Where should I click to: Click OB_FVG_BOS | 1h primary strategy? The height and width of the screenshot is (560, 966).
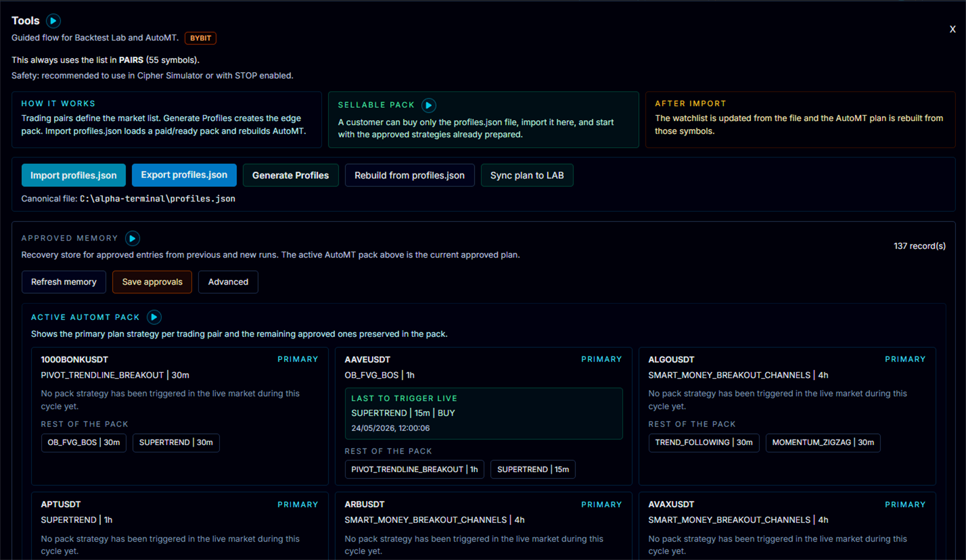[379, 375]
